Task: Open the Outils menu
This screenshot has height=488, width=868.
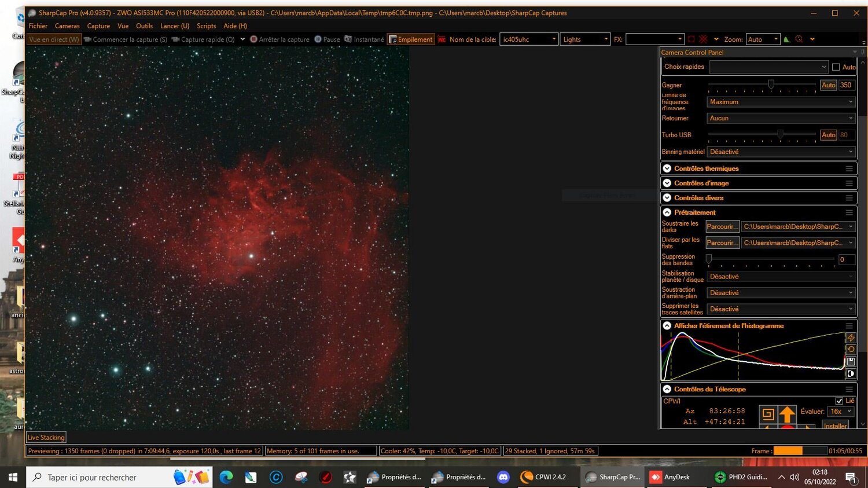Action: 144,25
